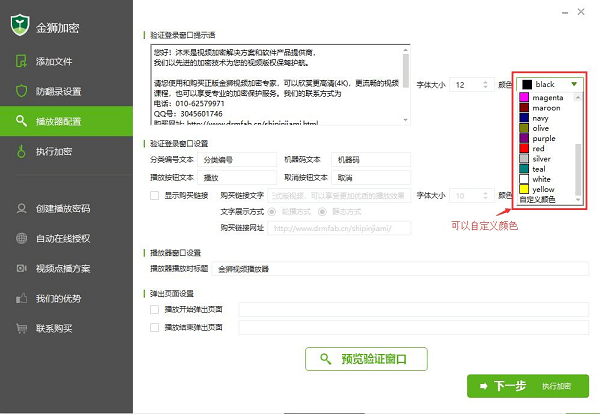This screenshot has height=414, width=600.
Task: Click the 联系购买 shopping cart icon
Action: pyautogui.click(x=21, y=328)
